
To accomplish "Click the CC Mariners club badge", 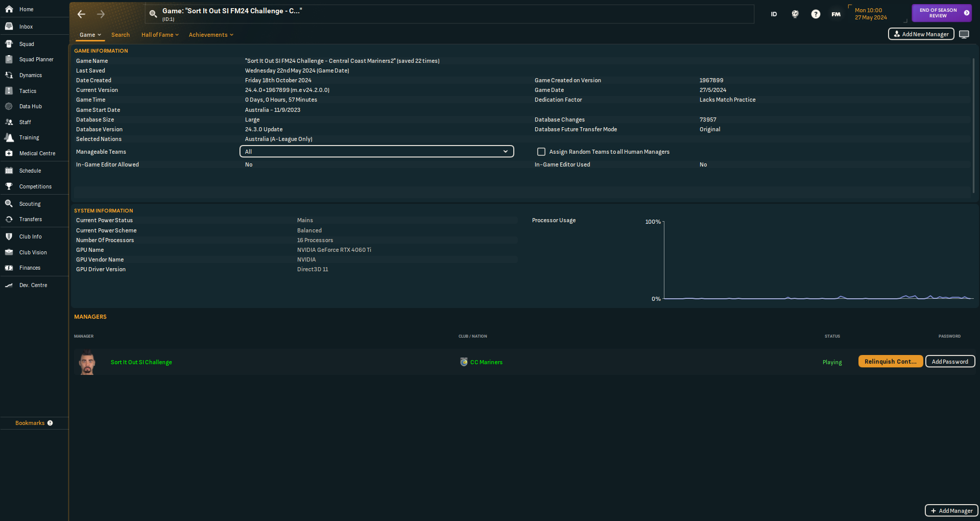I will pos(464,362).
